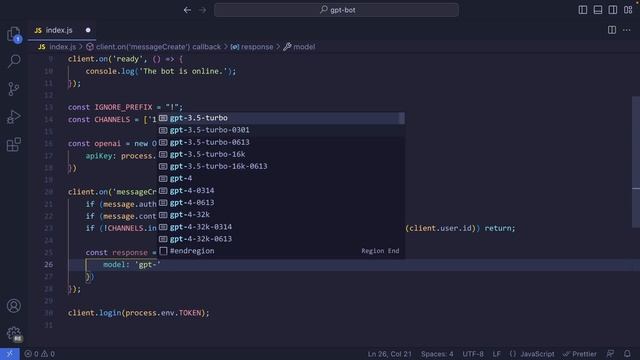The height and width of the screenshot is (360, 640).
Task: Open the editor More Actions ellipsis
Action: tap(627, 30)
